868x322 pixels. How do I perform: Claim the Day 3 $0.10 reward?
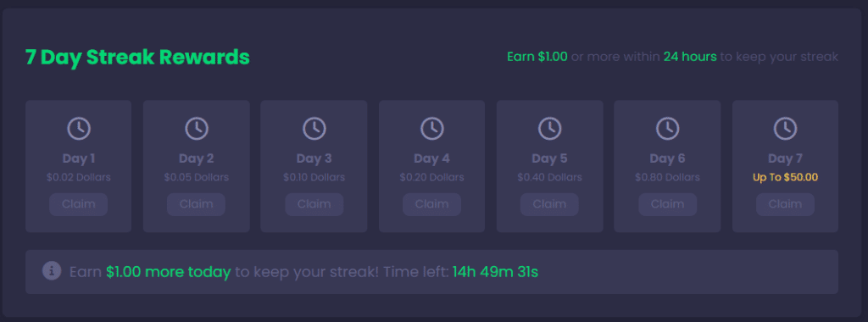point(314,204)
